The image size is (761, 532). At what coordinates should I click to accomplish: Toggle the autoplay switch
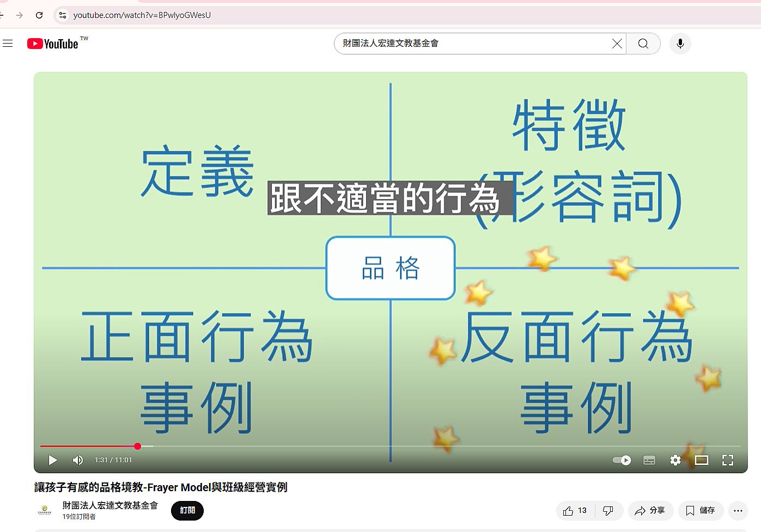coord(622,460)
